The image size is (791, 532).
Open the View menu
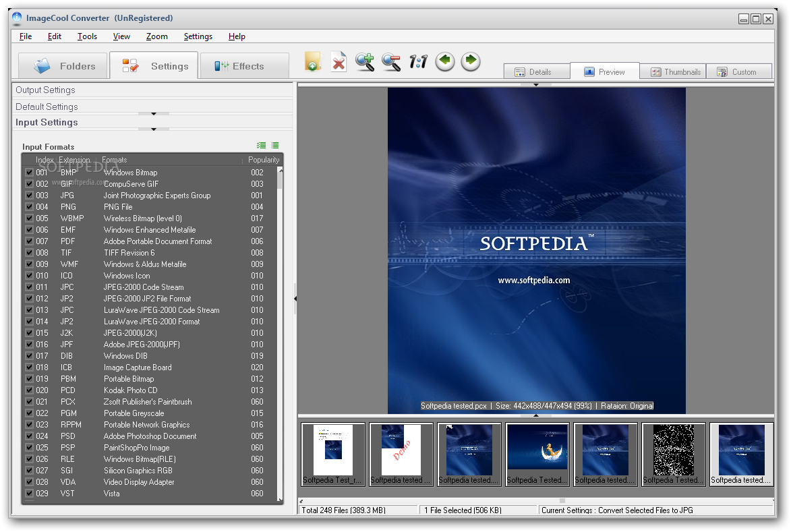(121, 36)
